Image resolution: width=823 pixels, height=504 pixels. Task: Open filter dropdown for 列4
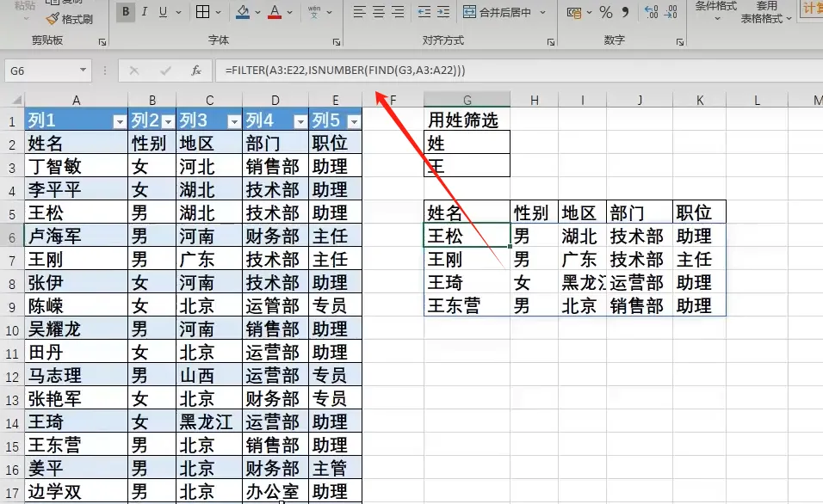pyautogui.click(x=300, y=122)
